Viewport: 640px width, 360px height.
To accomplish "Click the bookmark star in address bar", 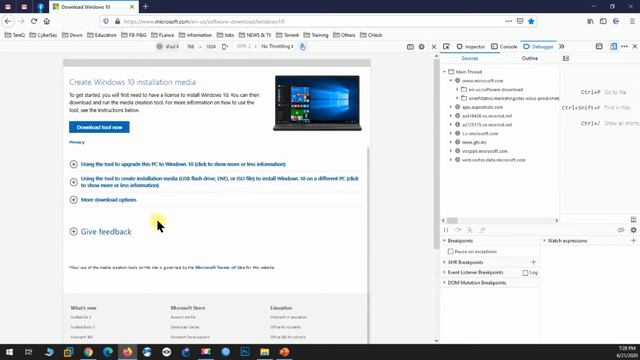I will pyautogui.click(x=531, y=21).
